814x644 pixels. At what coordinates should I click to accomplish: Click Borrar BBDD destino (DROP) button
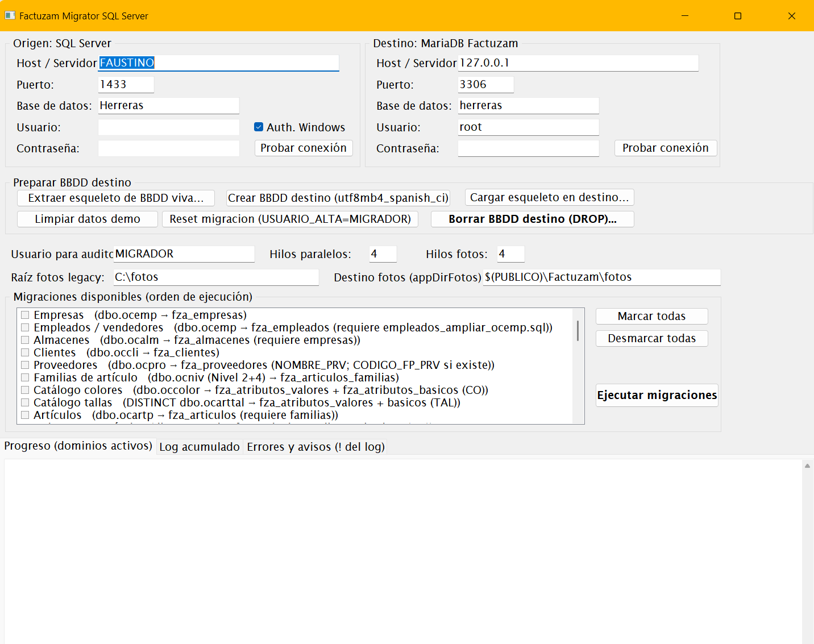[533, 219]
